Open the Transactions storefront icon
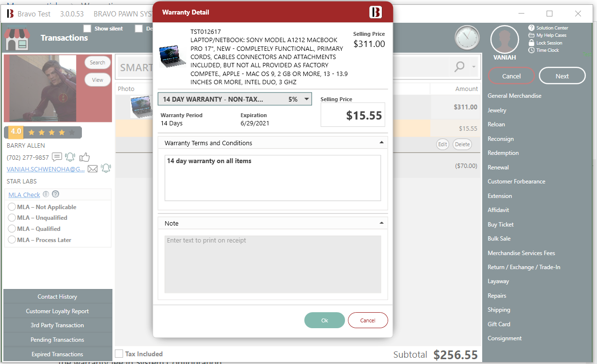The width and height of the screenshot is (597, 364). pos(17,39)
